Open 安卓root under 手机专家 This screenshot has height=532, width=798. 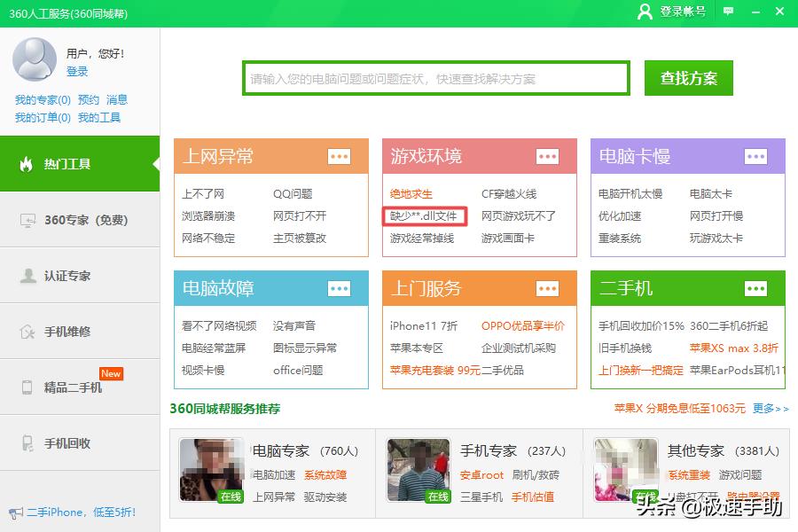coord(481,475)
